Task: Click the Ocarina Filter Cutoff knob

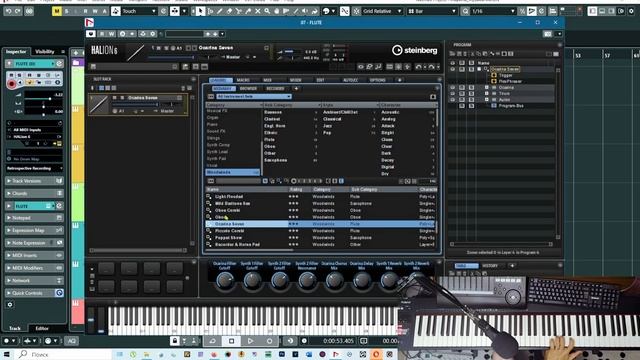Action: click(x=225, y=280)
